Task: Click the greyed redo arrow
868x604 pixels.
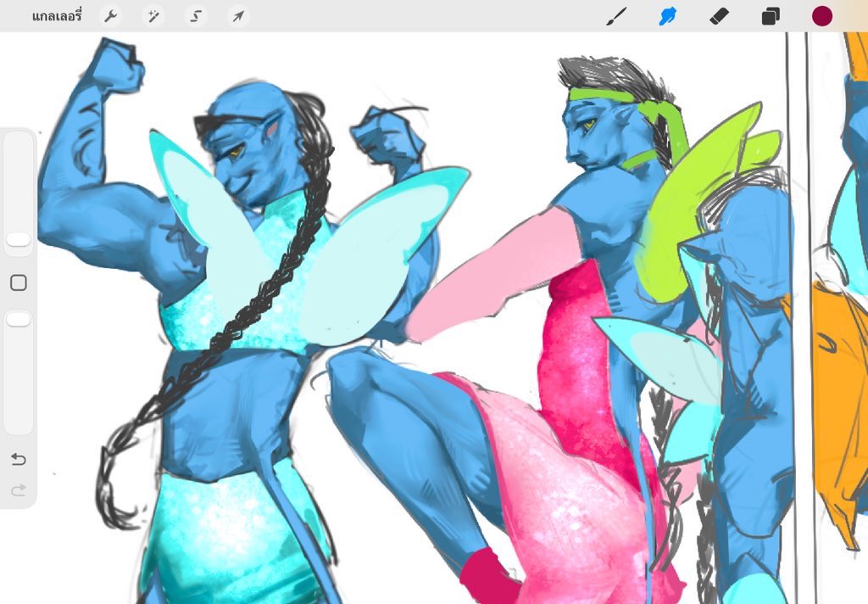Action: (19, 489)
